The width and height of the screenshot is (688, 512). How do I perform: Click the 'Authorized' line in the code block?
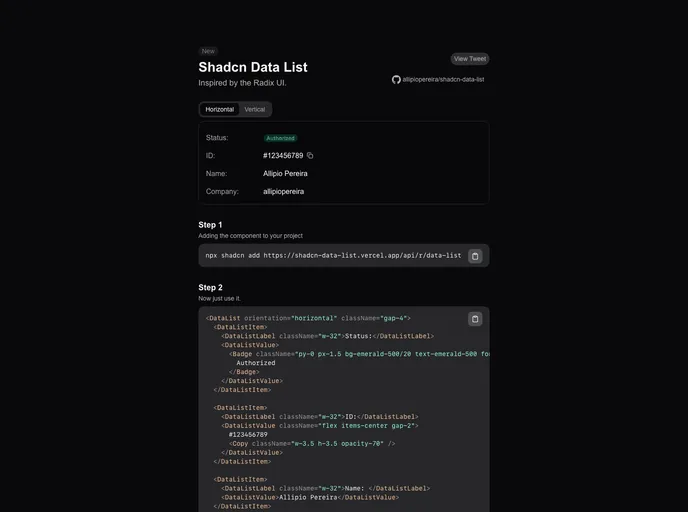point(256,363)
